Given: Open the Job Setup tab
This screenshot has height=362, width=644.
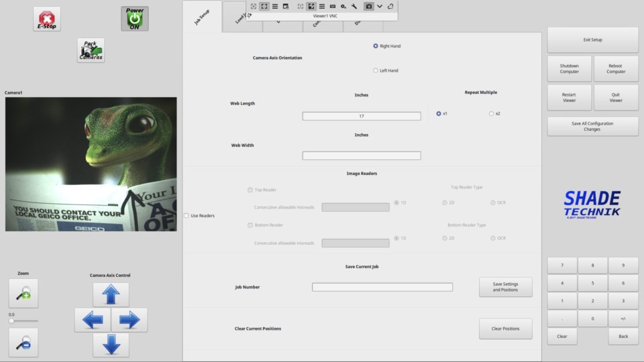Looking at the screenshot, I should [x=202, y=17].
